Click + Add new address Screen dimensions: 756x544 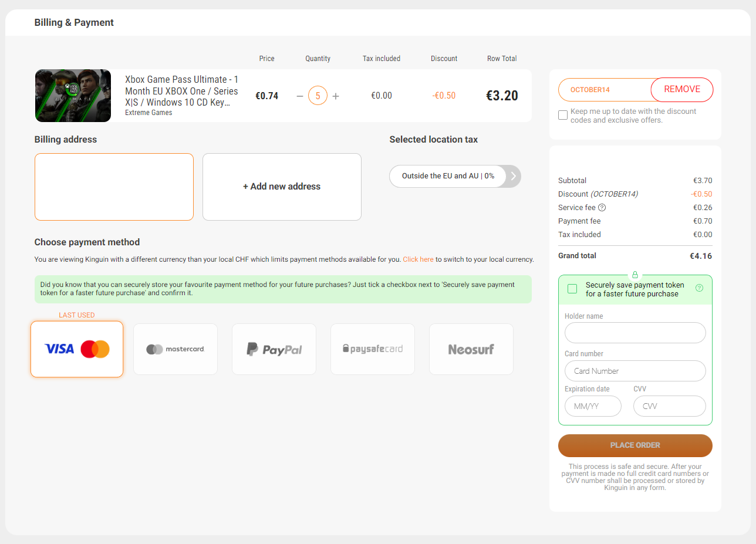(282, 187)
